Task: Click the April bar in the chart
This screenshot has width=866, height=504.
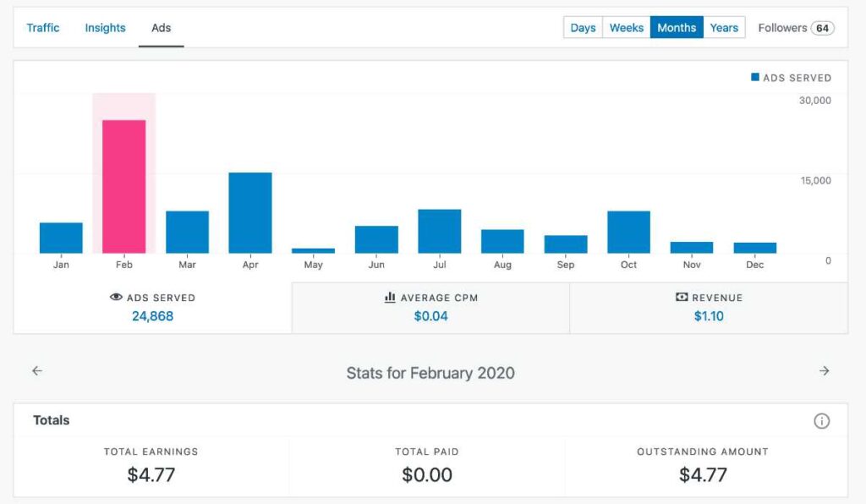Action: point(250,212)
